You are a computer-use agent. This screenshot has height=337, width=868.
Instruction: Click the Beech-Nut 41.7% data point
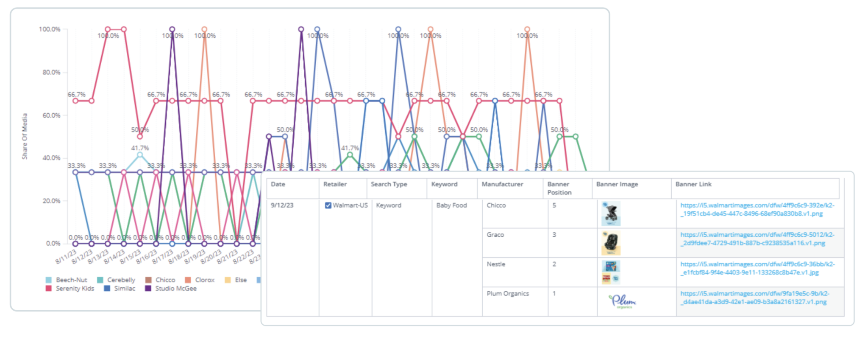pyautogui.click(x=140, y=155)
